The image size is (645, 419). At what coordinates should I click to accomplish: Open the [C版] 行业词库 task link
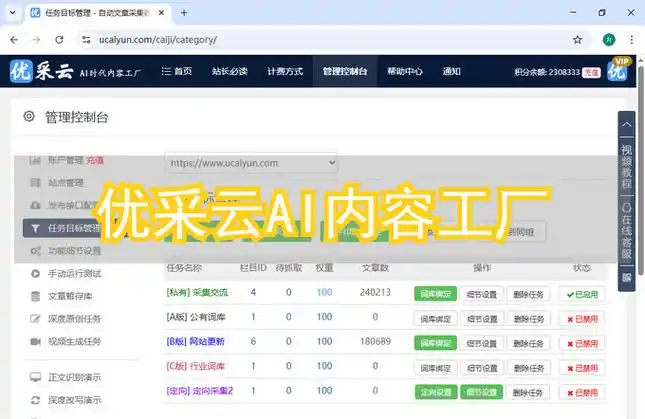(195, 366)
